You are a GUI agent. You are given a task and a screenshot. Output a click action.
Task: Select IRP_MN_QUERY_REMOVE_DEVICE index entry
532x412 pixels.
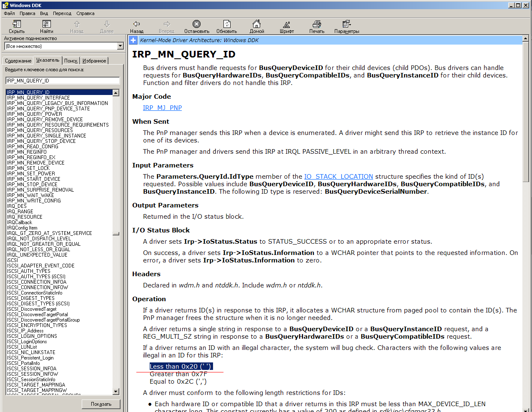(x=45, y=120)
